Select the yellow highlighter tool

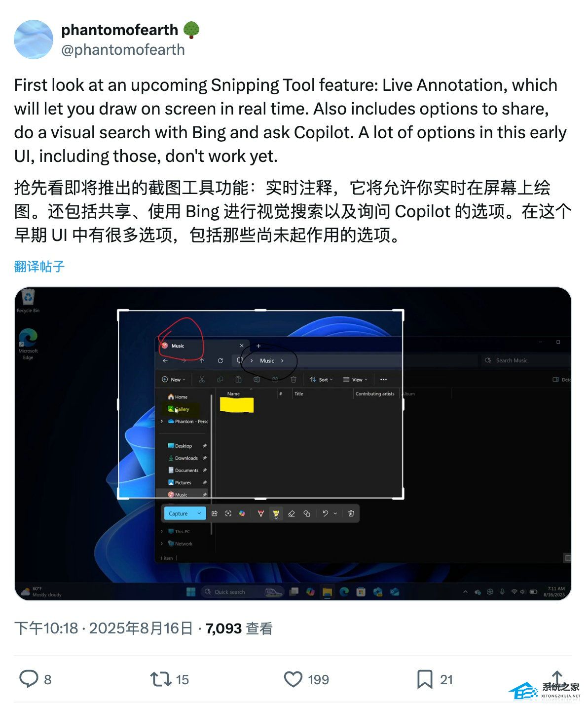276,514
